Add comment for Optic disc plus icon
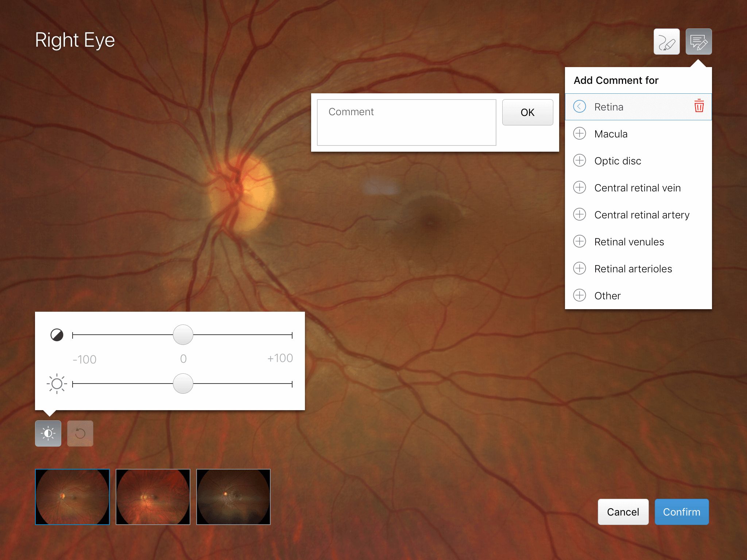Viewport: 747px width, 560px height. [x=580, y=160]
